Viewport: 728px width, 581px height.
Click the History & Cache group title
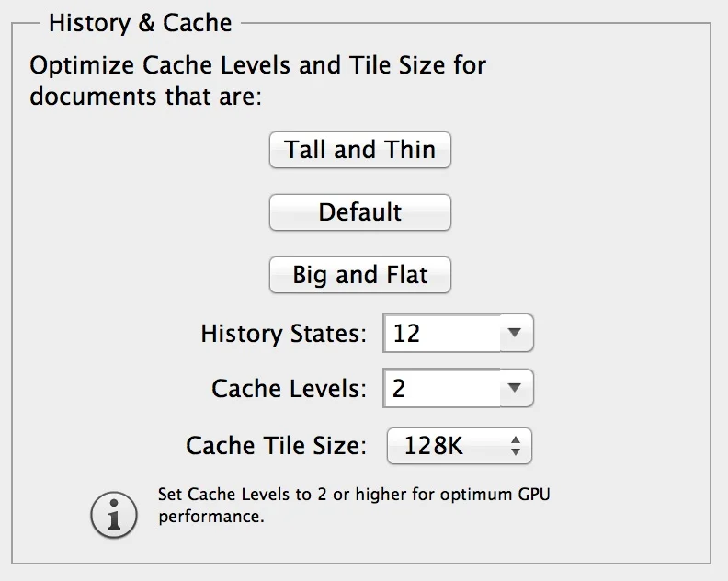click(x=140, y=22)
